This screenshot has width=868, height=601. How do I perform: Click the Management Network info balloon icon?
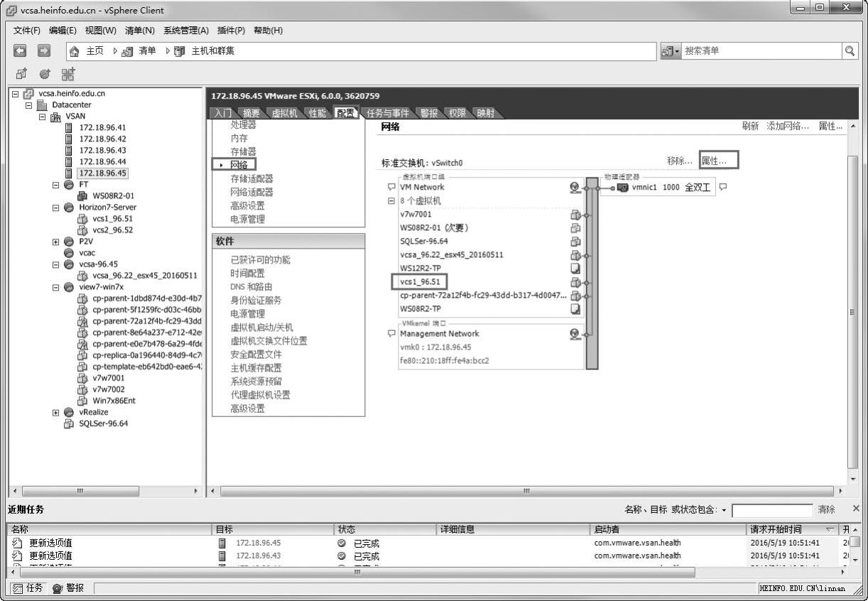coord(391,334)
